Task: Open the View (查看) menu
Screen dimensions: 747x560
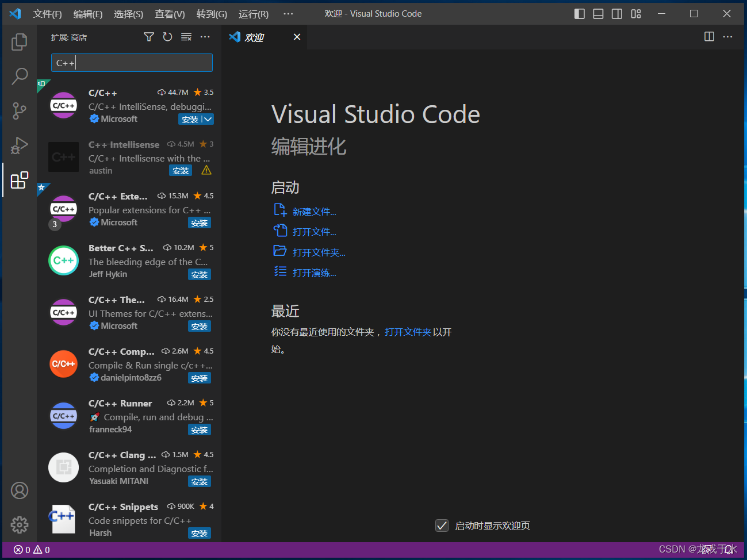Action: pos(170,14)
